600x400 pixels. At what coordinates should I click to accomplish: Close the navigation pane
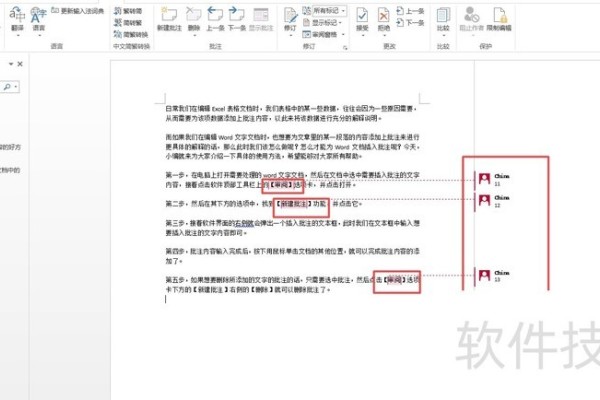tap(20, 64)
